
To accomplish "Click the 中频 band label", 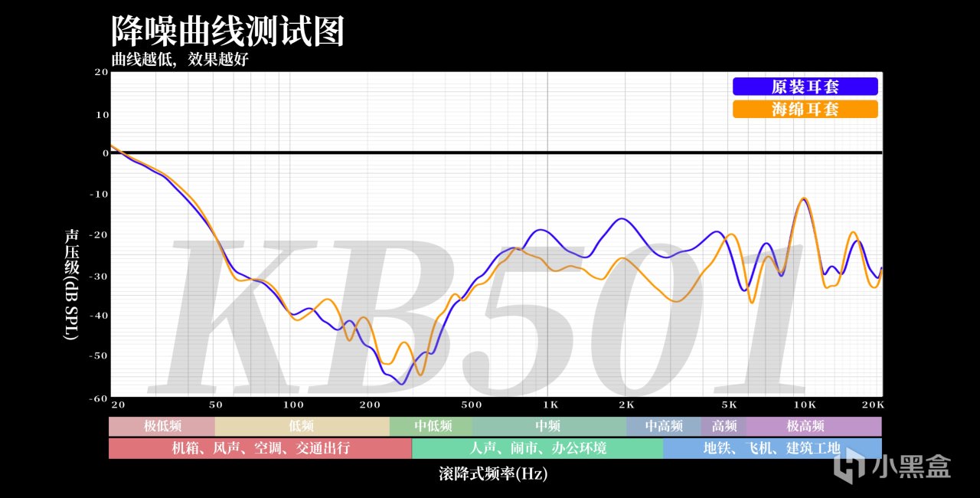I will pos(550,426).
